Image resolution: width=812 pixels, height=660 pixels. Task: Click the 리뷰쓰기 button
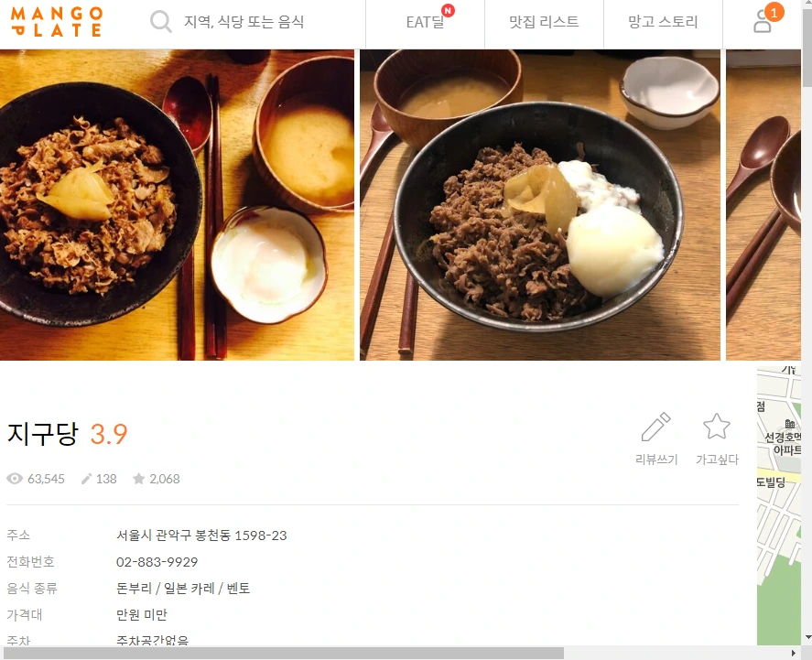(655, 435)
